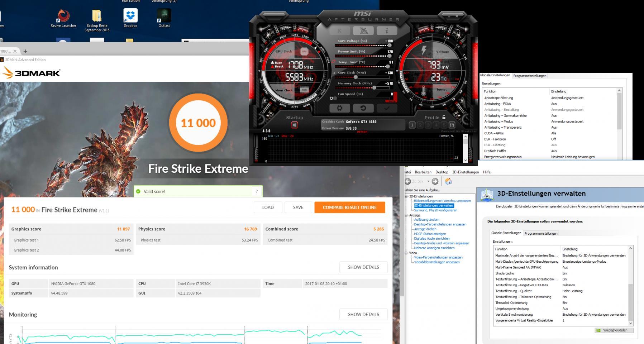Select Afterburner profile slot 5
Viewport: 644px width, 344px height.
(x=444, y=125)
